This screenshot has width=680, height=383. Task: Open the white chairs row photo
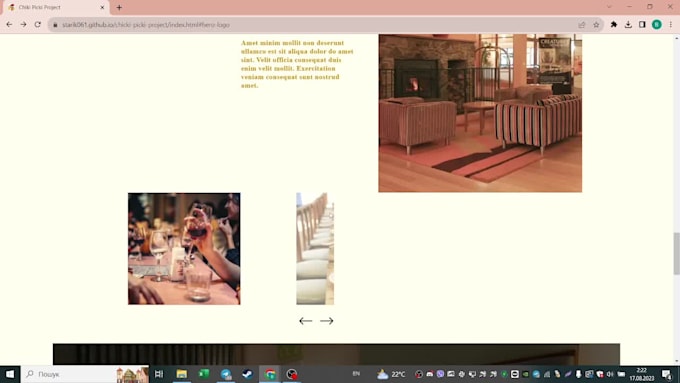click(x=315, y=249)
